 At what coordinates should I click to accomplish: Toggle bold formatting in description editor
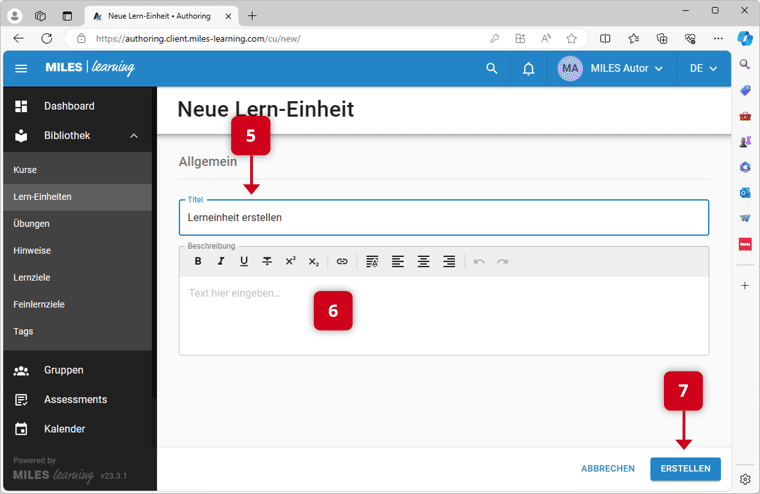click(198, 261)
